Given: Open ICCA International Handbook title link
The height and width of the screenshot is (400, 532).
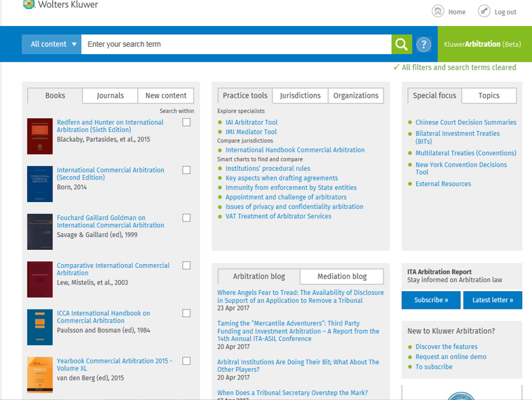Looking at the screenshot, I should (x=103, y=317).
